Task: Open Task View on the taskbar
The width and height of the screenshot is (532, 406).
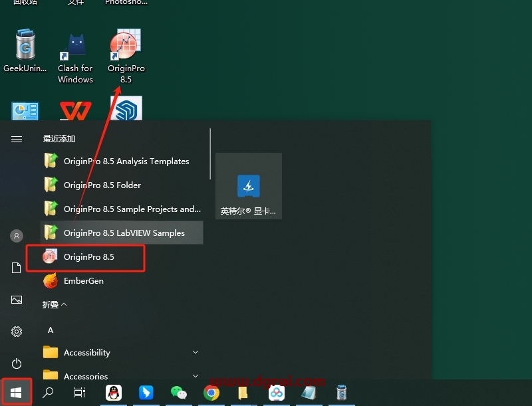Action: click(80, 393)
